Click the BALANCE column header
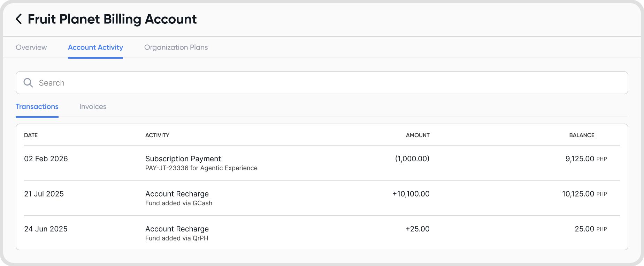The height and width of the screenshot is (266, 644). coord(582,135)
